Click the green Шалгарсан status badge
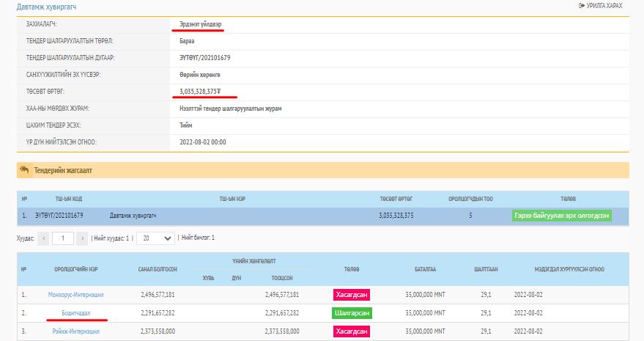 (x=351, y=313)
